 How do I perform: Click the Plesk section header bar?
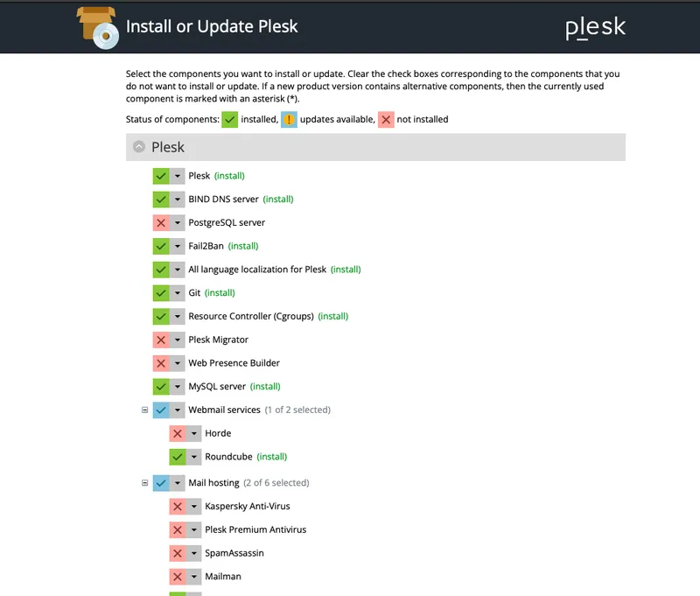pos(376,147)
